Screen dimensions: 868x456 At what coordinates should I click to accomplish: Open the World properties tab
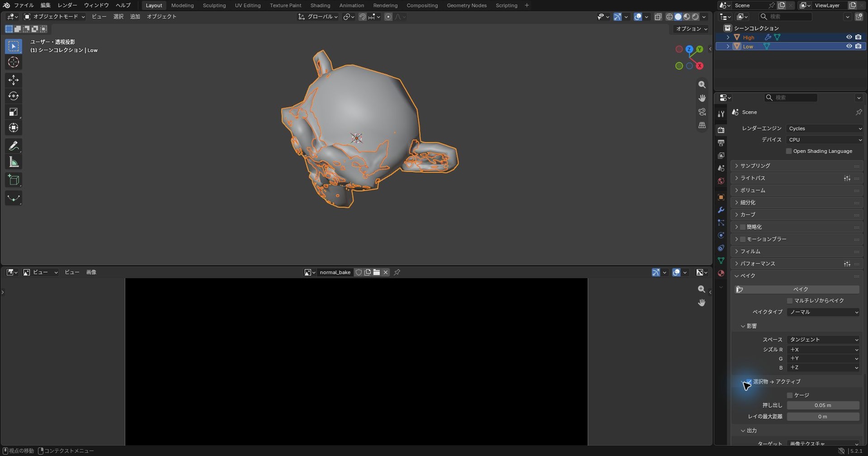click(x=721, y=181)
